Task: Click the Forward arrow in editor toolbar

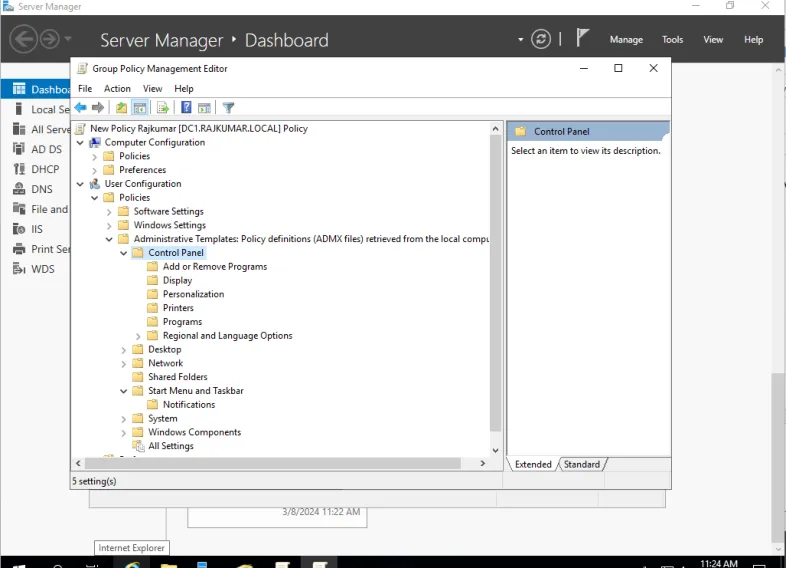Action: coord(98,107)
